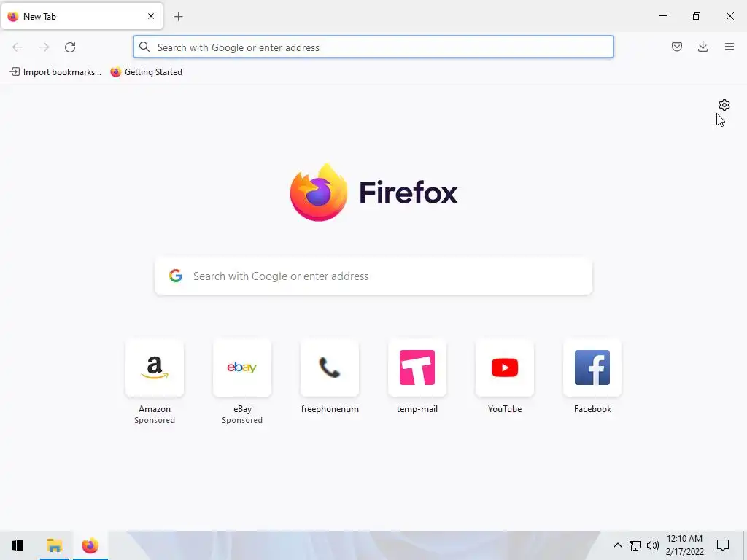Open the Getting Started bookmark
The height and width of the screenshot is (560, 747).
146,72
